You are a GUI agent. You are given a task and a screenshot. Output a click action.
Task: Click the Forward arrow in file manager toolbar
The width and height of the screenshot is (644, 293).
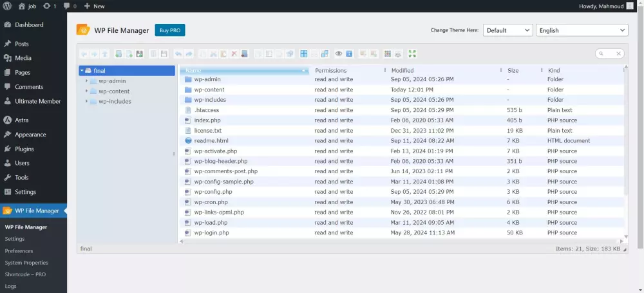pos(94,54)
